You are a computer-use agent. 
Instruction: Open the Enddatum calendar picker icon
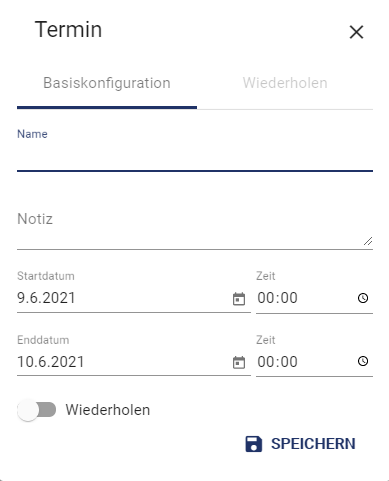click(239, 362)
